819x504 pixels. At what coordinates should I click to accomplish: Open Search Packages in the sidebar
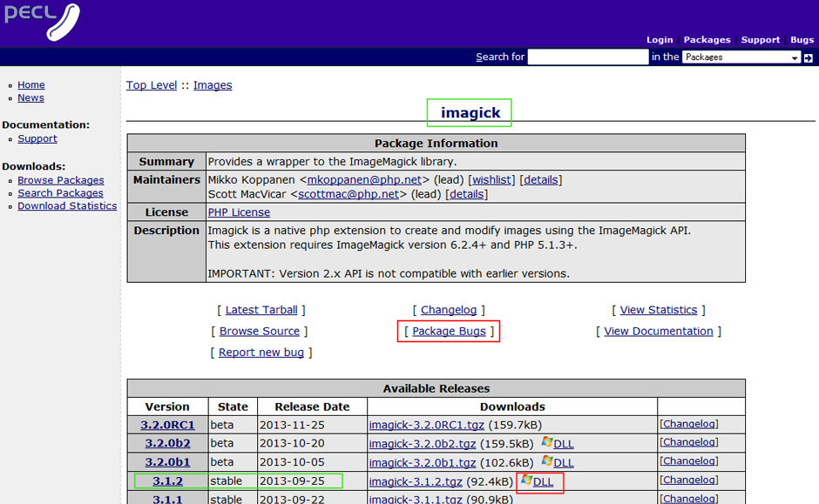coord(61,193)
